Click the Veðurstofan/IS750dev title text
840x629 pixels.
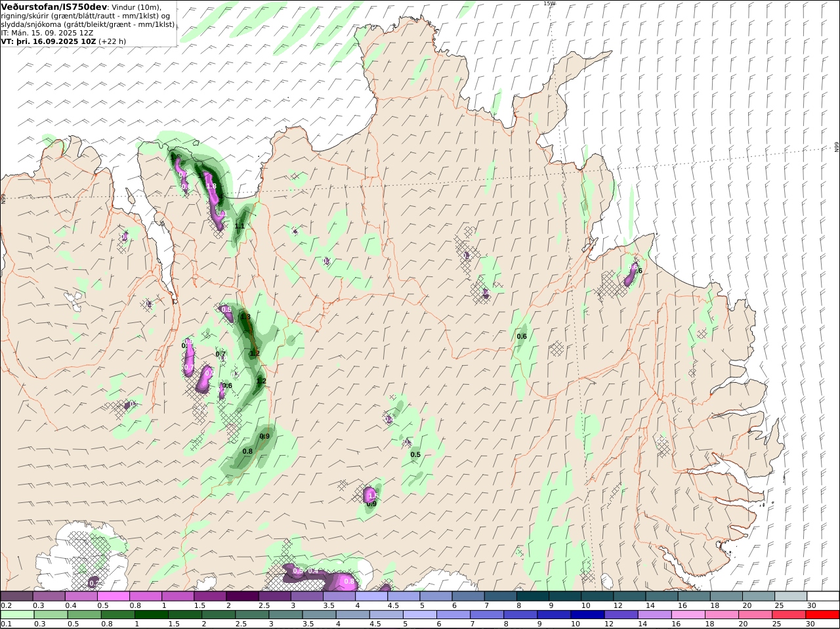pyautogui.click(x=54, y=7)
